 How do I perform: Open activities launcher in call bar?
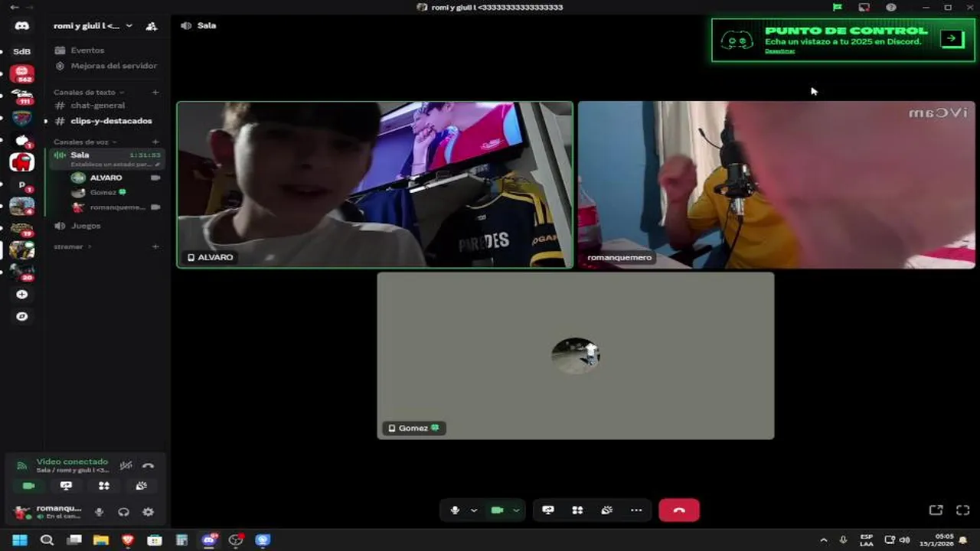[578, 510]
